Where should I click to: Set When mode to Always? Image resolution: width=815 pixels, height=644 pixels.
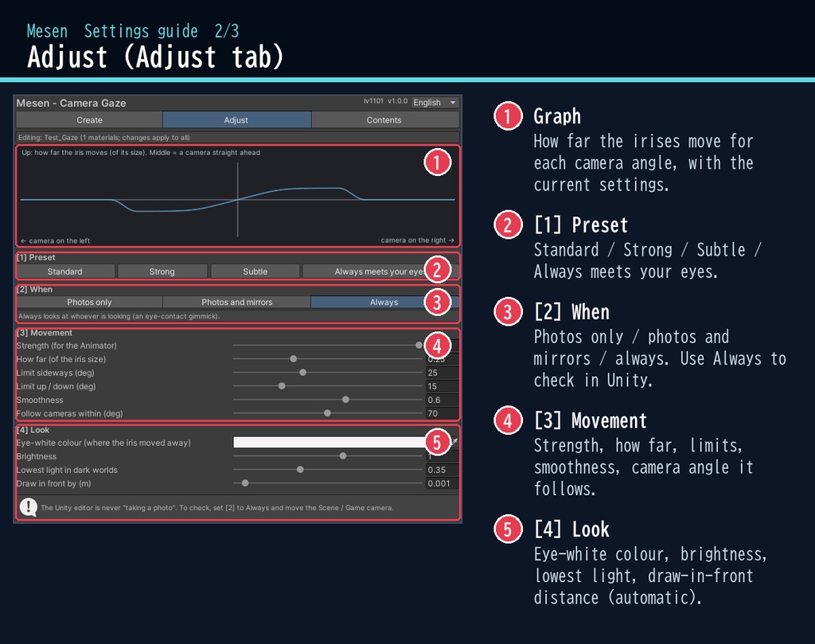pyautogui.click(x=384, y=302)
